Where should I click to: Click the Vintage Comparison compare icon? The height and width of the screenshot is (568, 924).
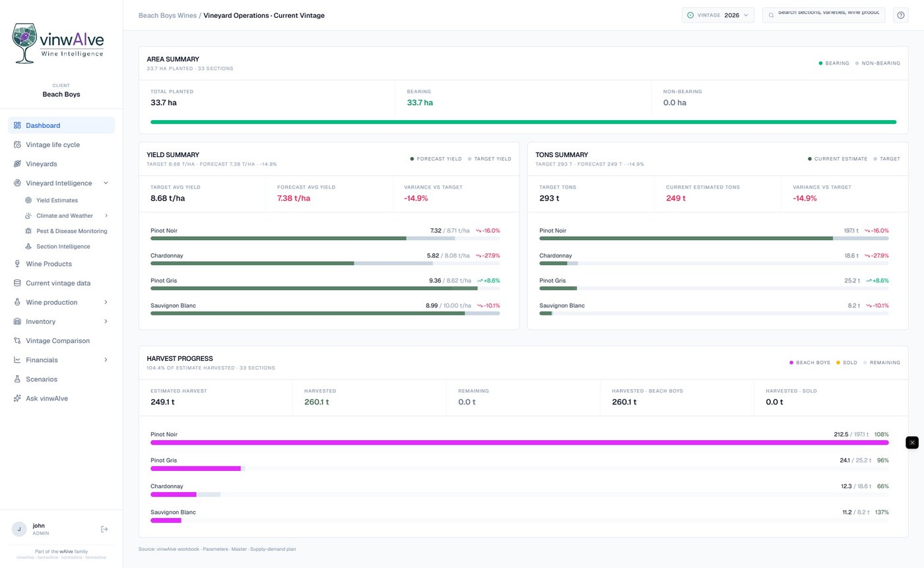18,340
